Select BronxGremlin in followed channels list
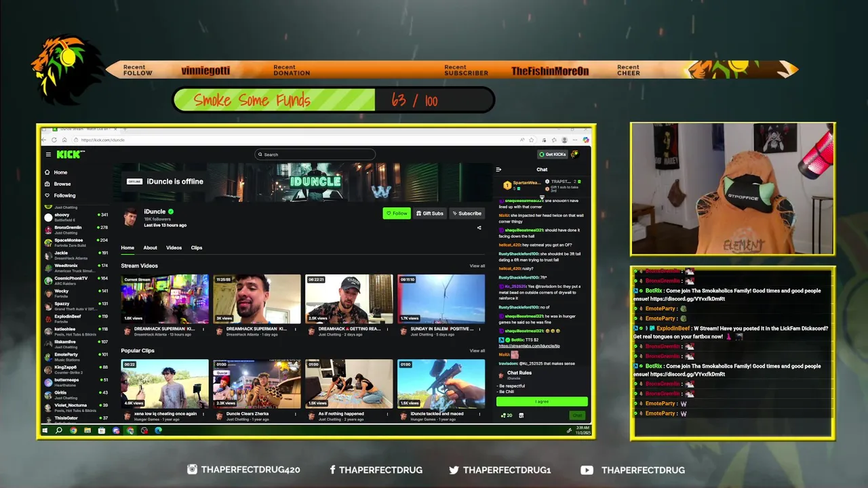 click(76, 230)
